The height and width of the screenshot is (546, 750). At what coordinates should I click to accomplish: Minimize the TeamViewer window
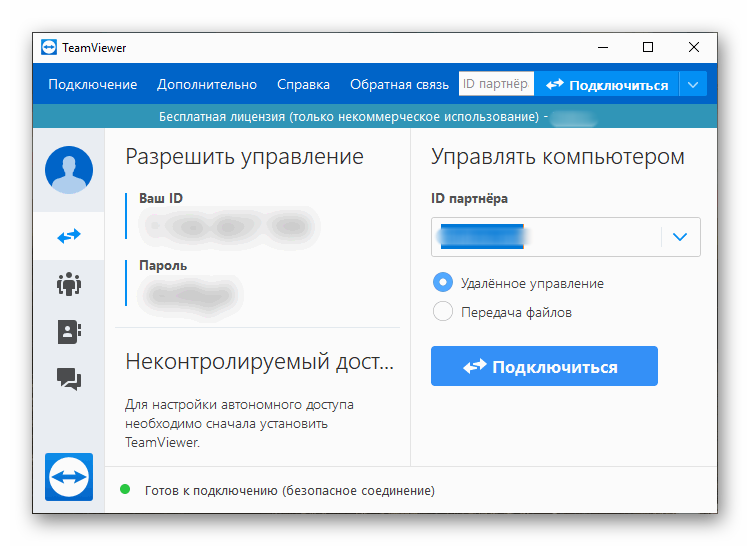tap(603, 47)
